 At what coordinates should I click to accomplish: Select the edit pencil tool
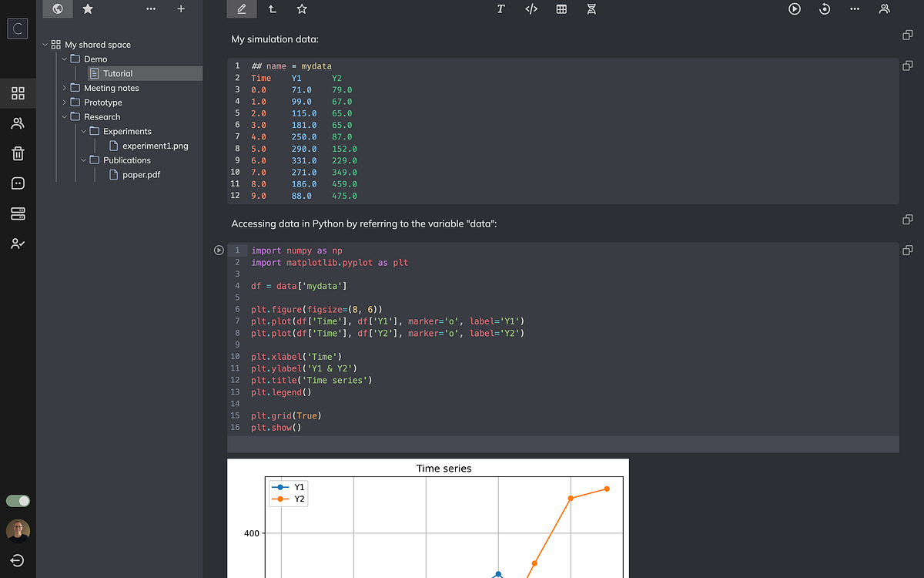click(x=242, y=9)
